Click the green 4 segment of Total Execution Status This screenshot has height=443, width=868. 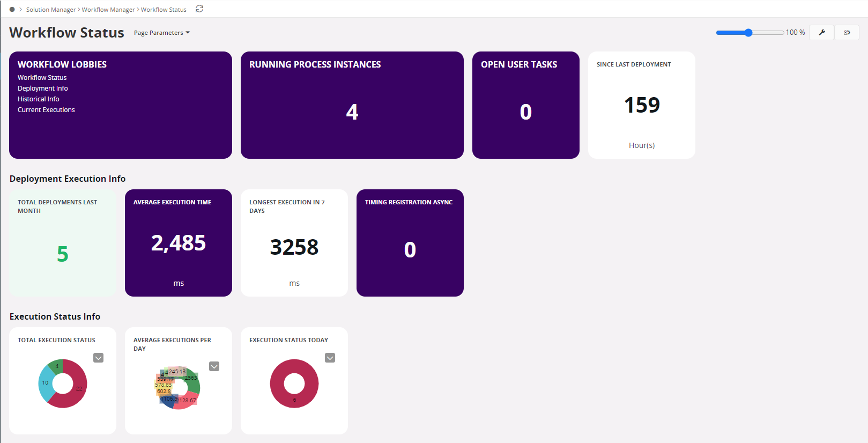pos(57,366)
